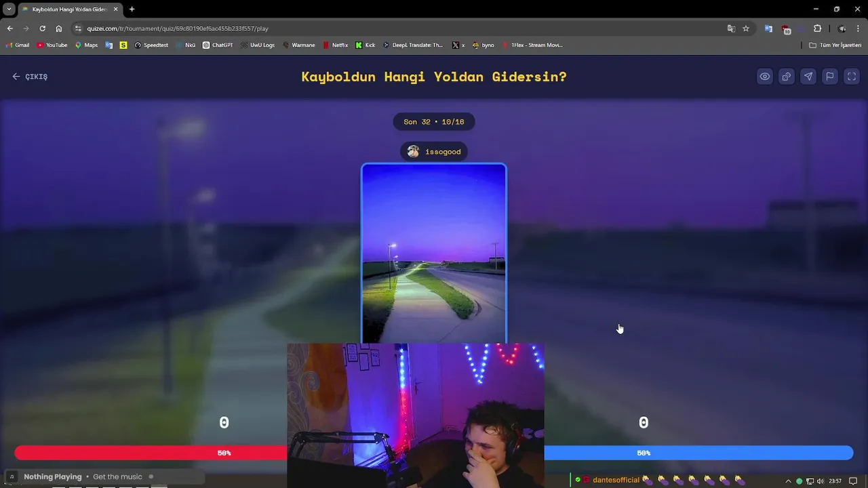Open the Speedtest bookmark

[x=151, y=45]
